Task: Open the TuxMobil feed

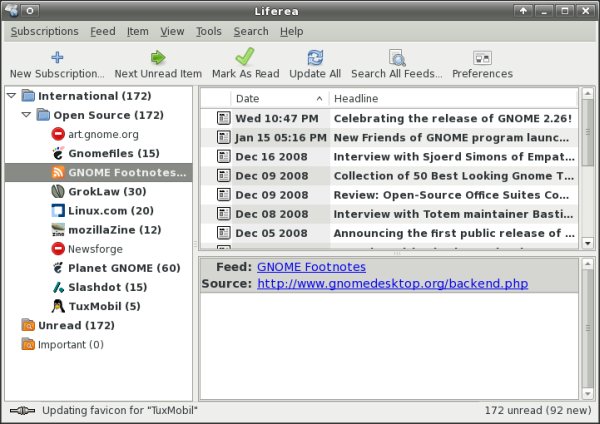Action: tap(104, 306)
